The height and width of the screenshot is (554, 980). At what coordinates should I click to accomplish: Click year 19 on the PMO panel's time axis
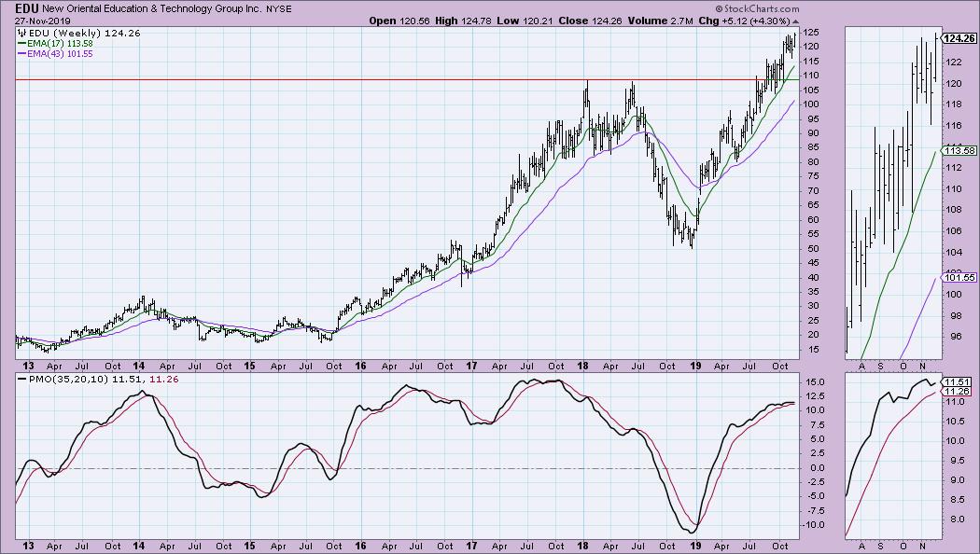[695, 546]
